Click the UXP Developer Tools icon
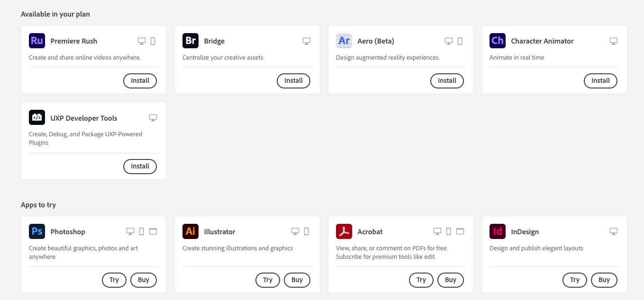The height and width of the screenshot is (300, 644). coord(36,117)
